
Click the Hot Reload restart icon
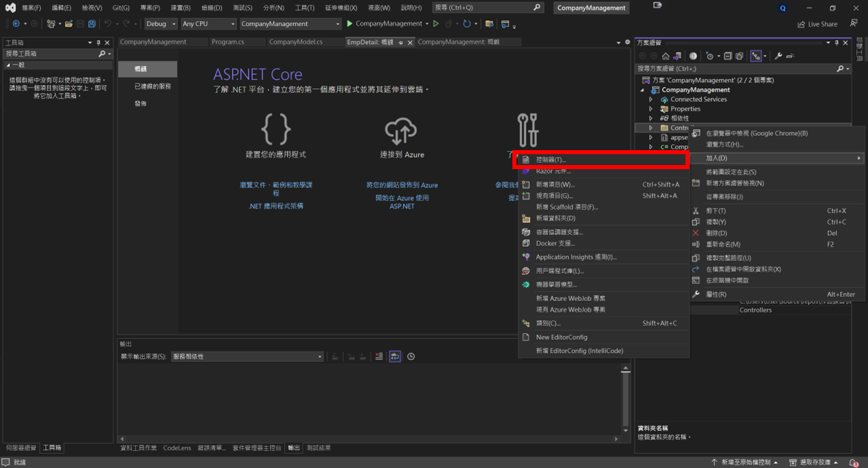(467, 24)
